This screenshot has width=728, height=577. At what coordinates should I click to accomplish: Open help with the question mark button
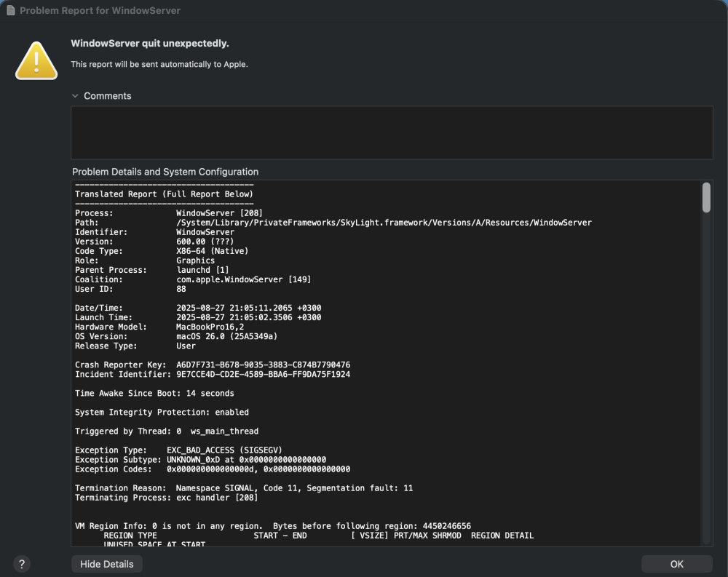[x=21, y=564]
